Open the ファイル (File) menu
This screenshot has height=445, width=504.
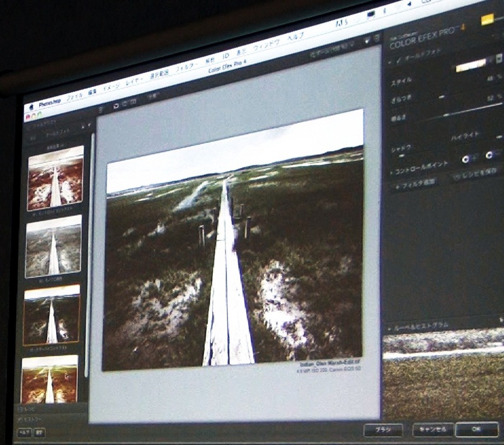(x=74, y=97)
